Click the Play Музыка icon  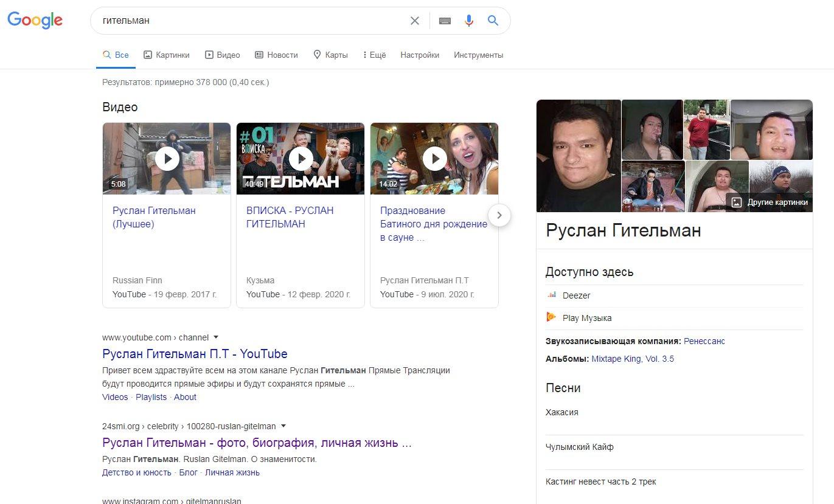coord(552,317)
